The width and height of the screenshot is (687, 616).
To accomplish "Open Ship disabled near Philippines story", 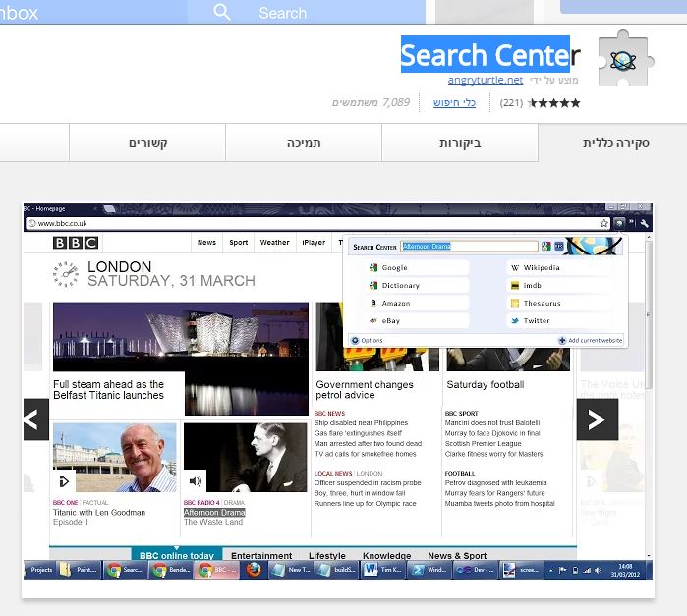I will click(361, 422).
